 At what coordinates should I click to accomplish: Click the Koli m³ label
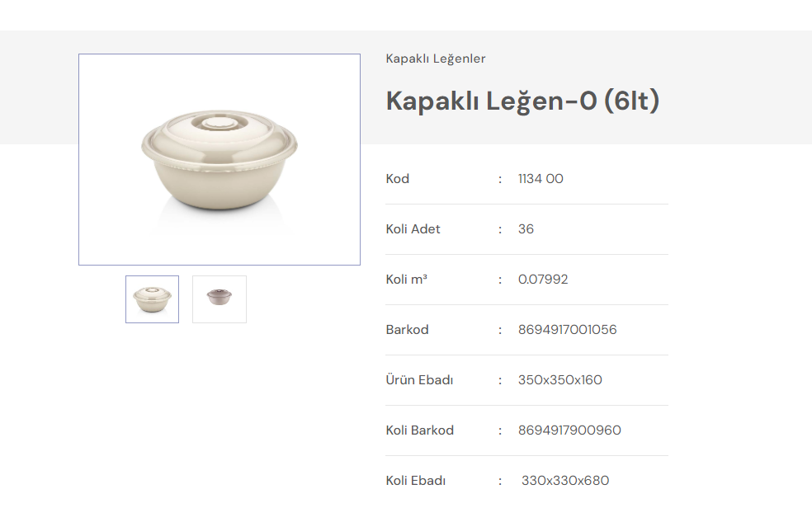(x=407, y=280)
